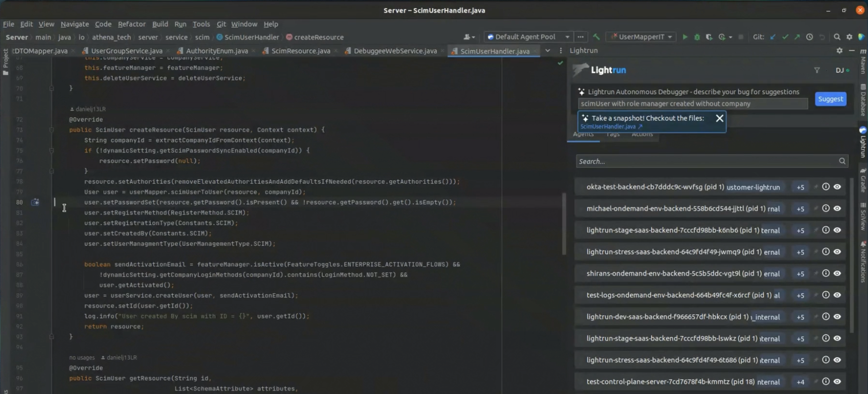
Task: Open the Default Agent Pool dropdown
Action: point(528,37)
